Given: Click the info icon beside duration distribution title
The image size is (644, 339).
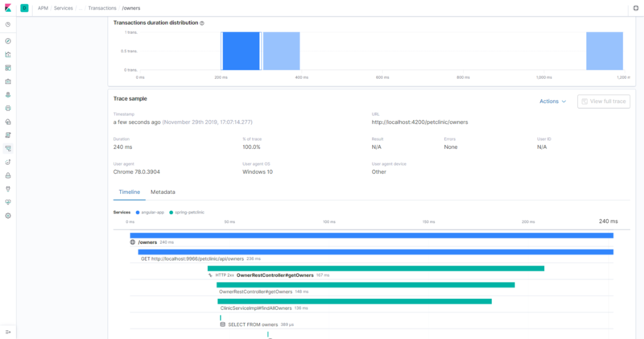Looking at the screenshot, I should pyautogui.click(x=202, y=23).
